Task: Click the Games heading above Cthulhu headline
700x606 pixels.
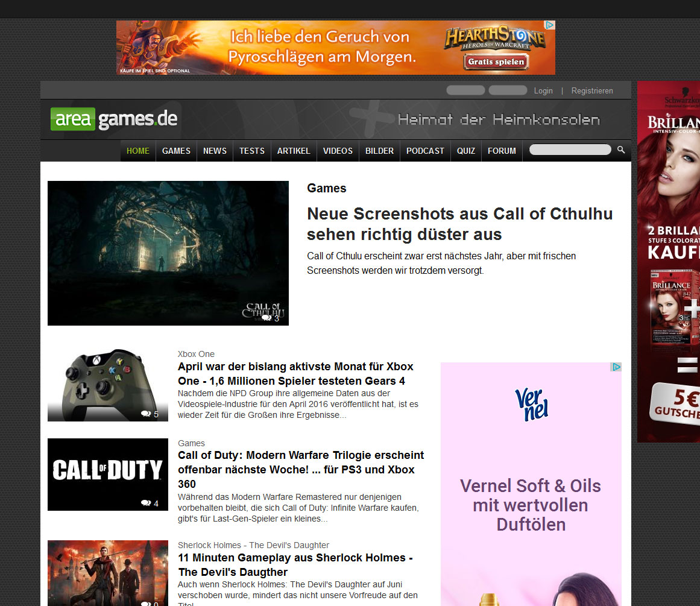Action: pos(326,188)
